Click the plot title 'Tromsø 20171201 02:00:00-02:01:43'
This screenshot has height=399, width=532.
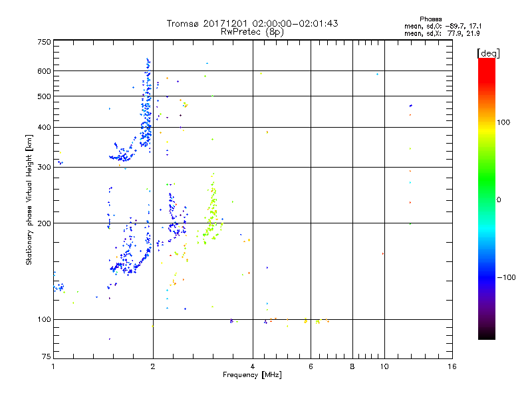252,23
